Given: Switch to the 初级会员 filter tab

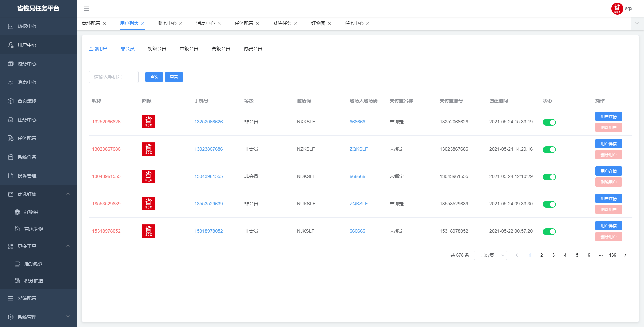Looking at the screenshot, I should [x=157, y=49].
